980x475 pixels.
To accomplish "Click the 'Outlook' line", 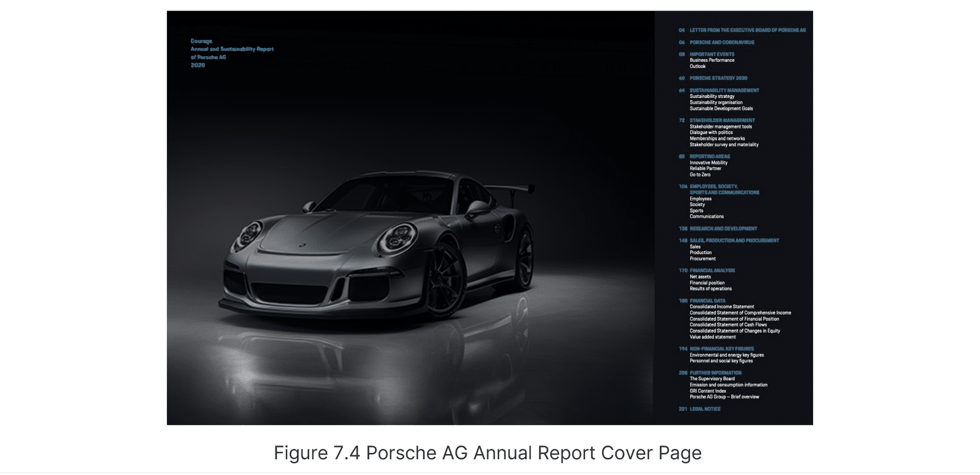I will pos(698,66).
